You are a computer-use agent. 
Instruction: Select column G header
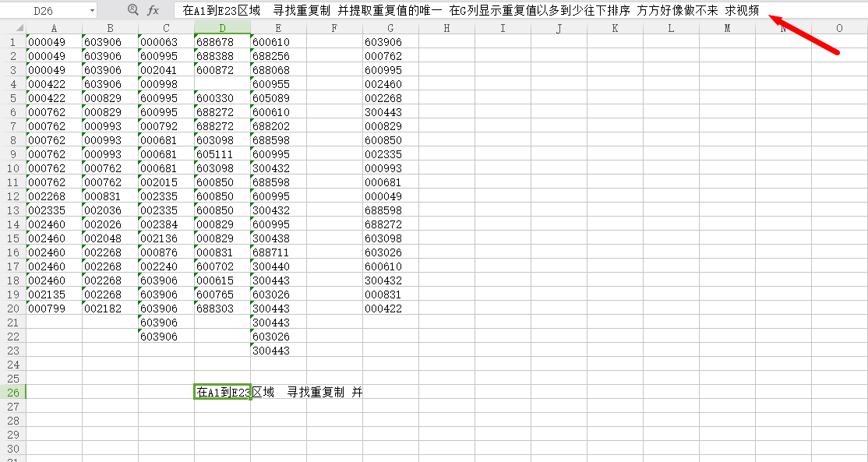(391, 28)
